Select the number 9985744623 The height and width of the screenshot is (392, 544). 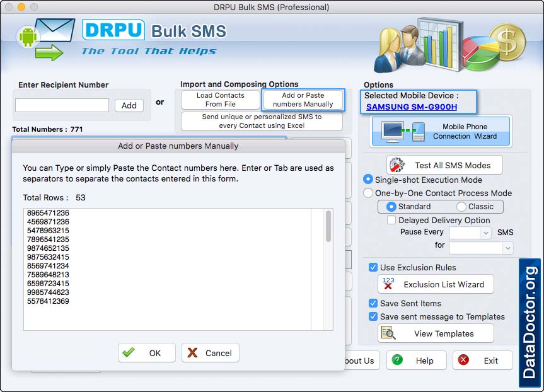tap(48, 292)
